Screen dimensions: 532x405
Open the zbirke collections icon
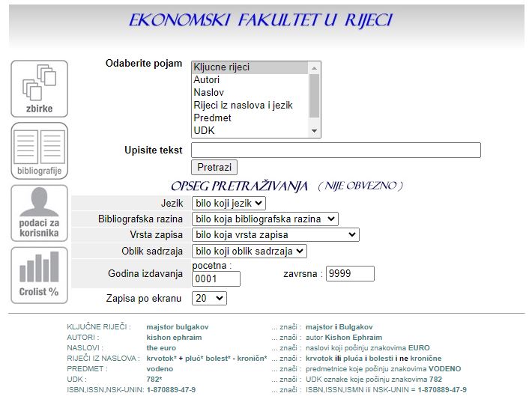click(x=39, y=88)
